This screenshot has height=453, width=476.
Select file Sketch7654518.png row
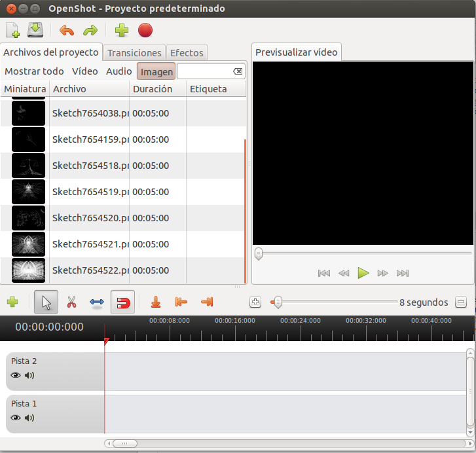pos(122,166)
